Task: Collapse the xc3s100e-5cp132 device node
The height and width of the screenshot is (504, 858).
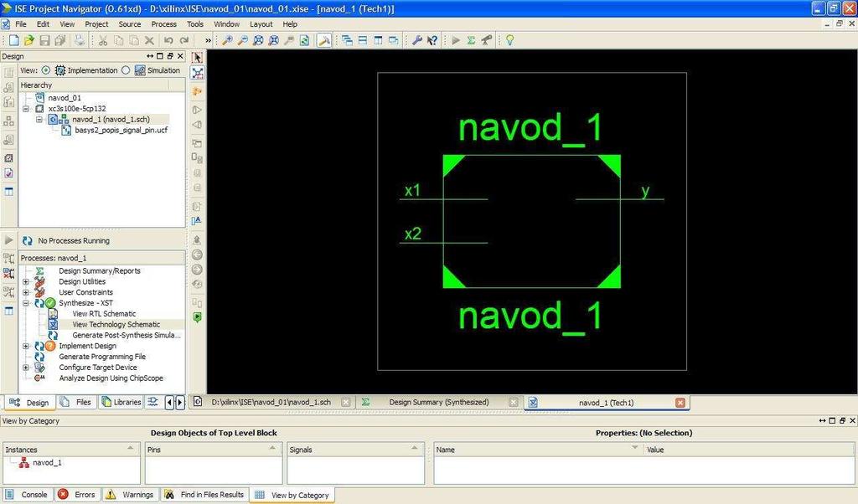Action: 26,109
